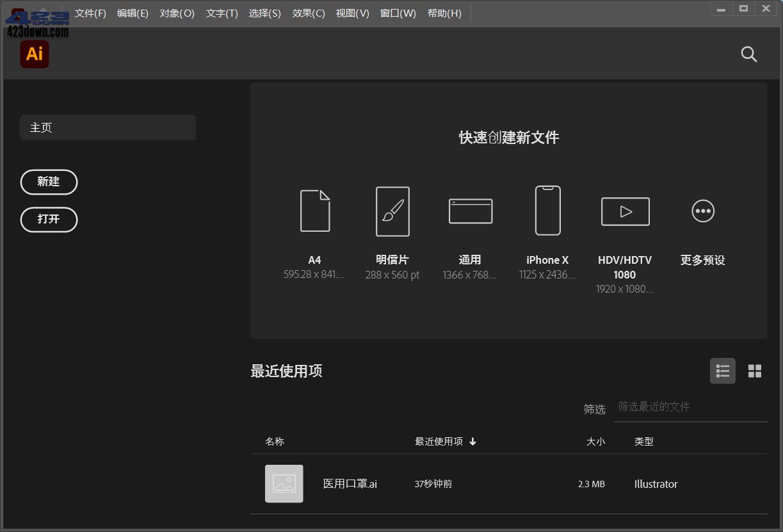Choose the 通用 web preset icon
Image resolution: width=783 pixels, height=532 pixels.
[470, 211]
